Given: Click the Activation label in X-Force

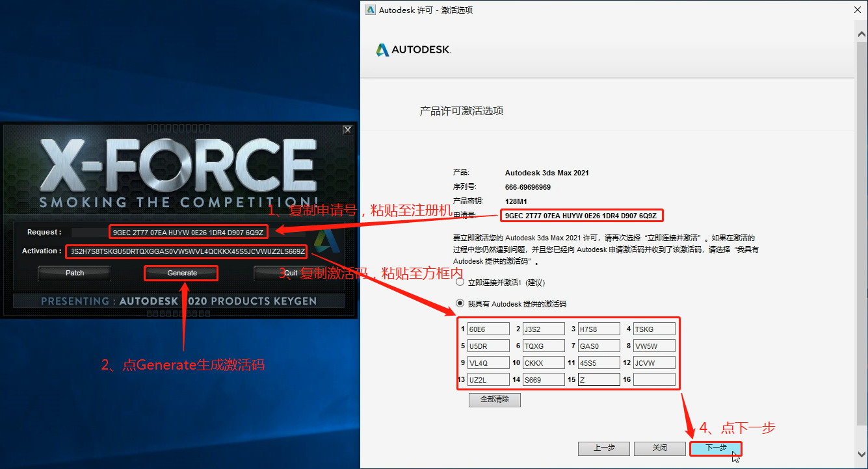Looking at the screenshot, I should [x=42, y=251].
